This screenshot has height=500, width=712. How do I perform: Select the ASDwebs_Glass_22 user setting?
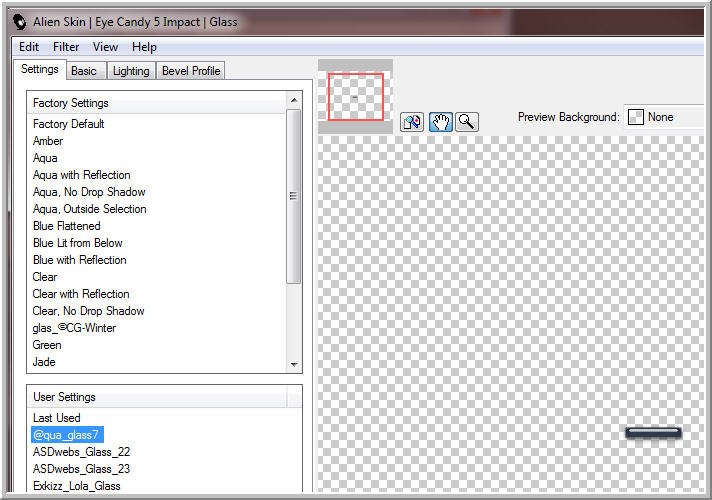81,452
